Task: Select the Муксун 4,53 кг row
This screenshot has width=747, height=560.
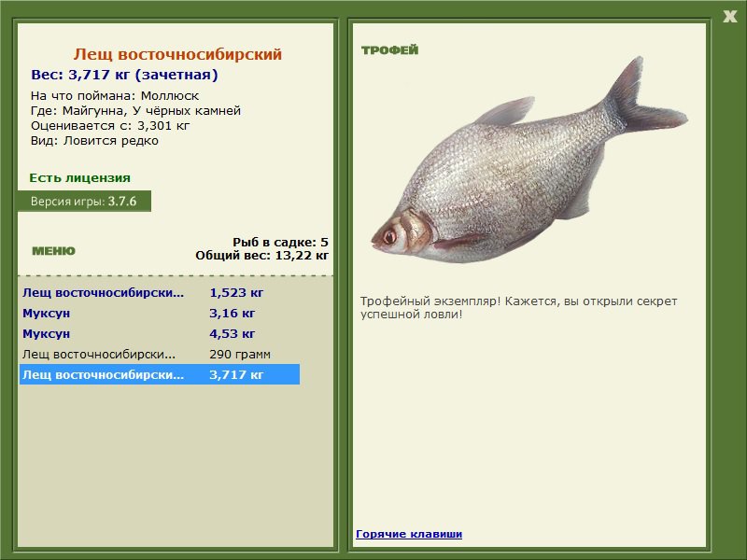Action: click(160, 333)
